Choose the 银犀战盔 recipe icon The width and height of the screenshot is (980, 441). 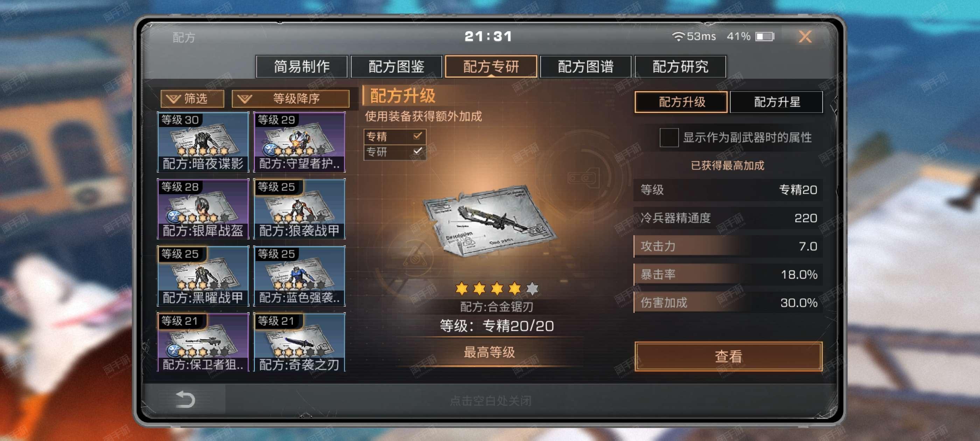pos(203,209)
